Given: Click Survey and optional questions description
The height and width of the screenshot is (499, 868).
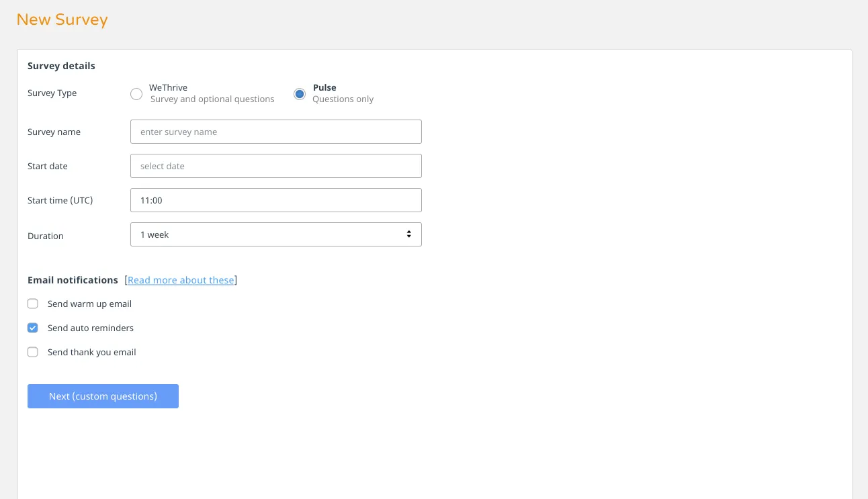Looking at the screenshot, I should coord(212,99).
